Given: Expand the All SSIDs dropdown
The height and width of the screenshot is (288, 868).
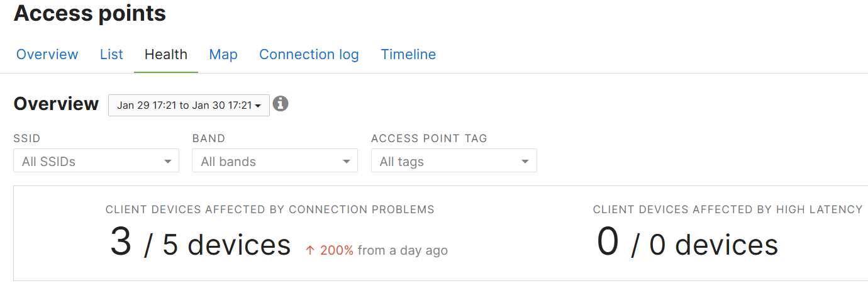Looking at the screenshot, I should [x=96, y=161].
